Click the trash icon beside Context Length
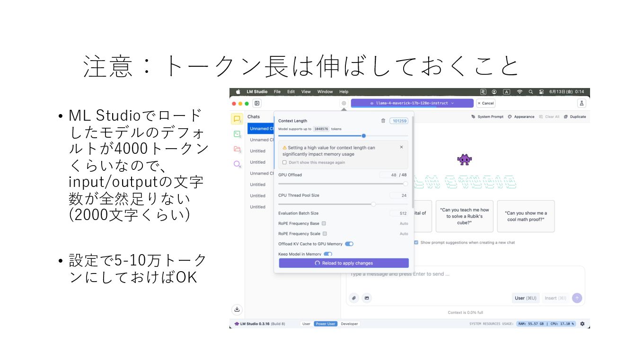 tap(383, 121)
